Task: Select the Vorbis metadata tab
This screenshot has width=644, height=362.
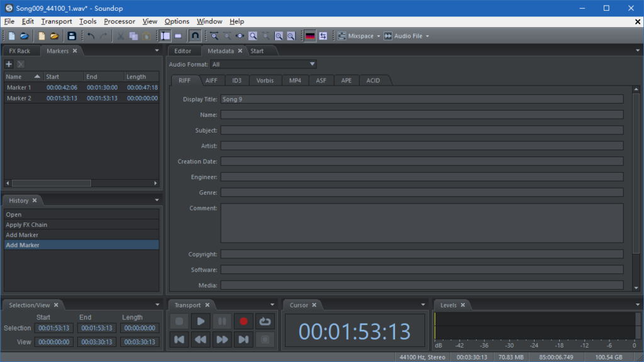Action: click(x=265, y=80)
